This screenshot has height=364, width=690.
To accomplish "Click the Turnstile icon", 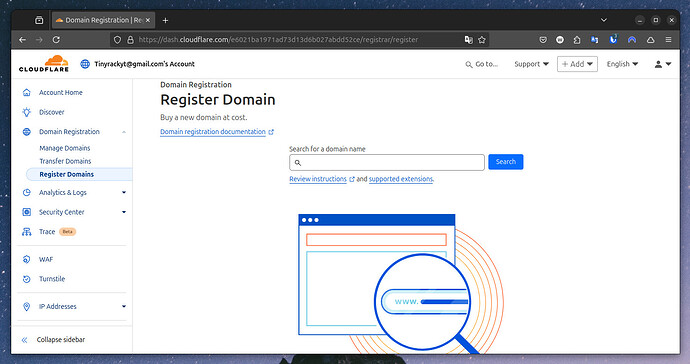I will pyautogui.click(x=27, y=279).
